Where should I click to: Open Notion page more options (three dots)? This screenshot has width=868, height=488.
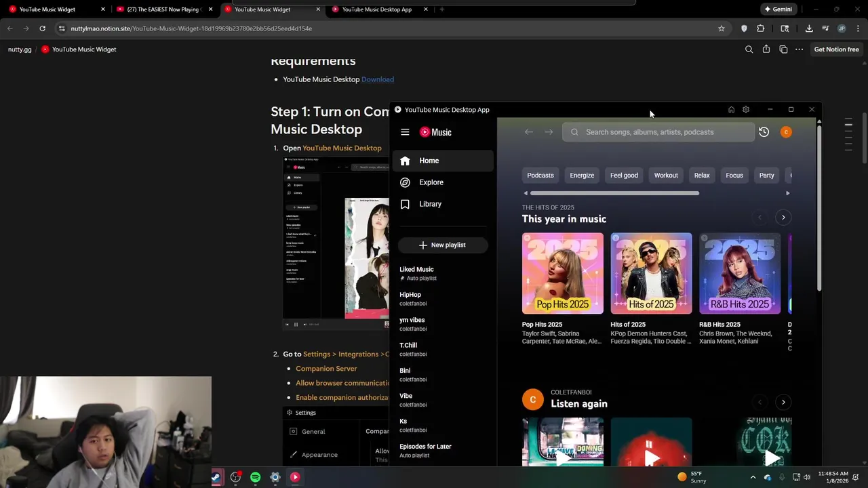click(x=800, y=49)
